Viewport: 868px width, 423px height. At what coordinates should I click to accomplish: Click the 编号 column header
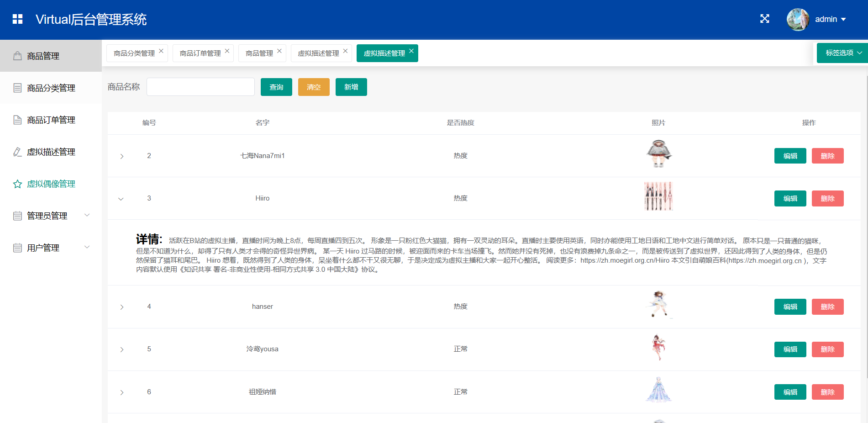(149, 123)
